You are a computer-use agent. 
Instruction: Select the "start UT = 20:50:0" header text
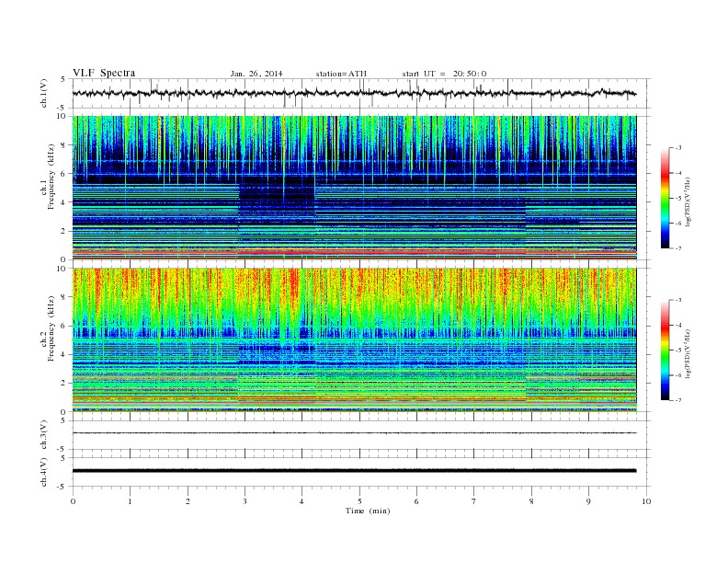point(444,74)
